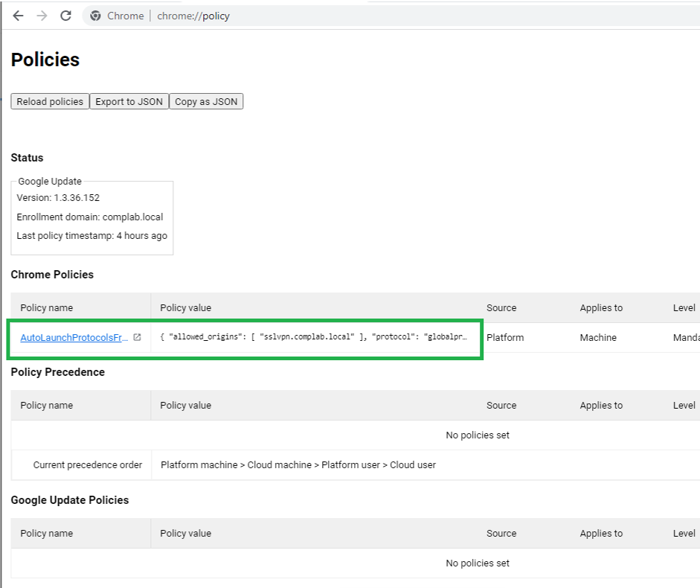This screenshot has height=588, width=700.
Task: Go back using the browser back arrow
Action: coord(19,16)
